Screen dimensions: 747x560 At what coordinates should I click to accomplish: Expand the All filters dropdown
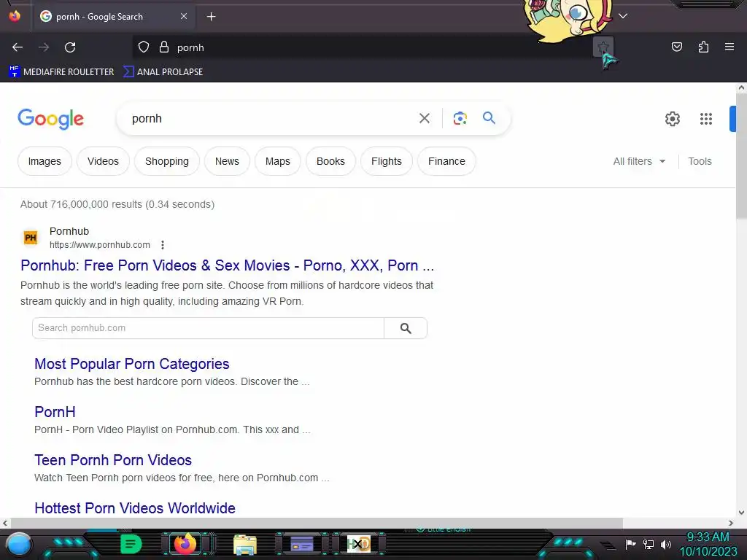pos(639,161)
